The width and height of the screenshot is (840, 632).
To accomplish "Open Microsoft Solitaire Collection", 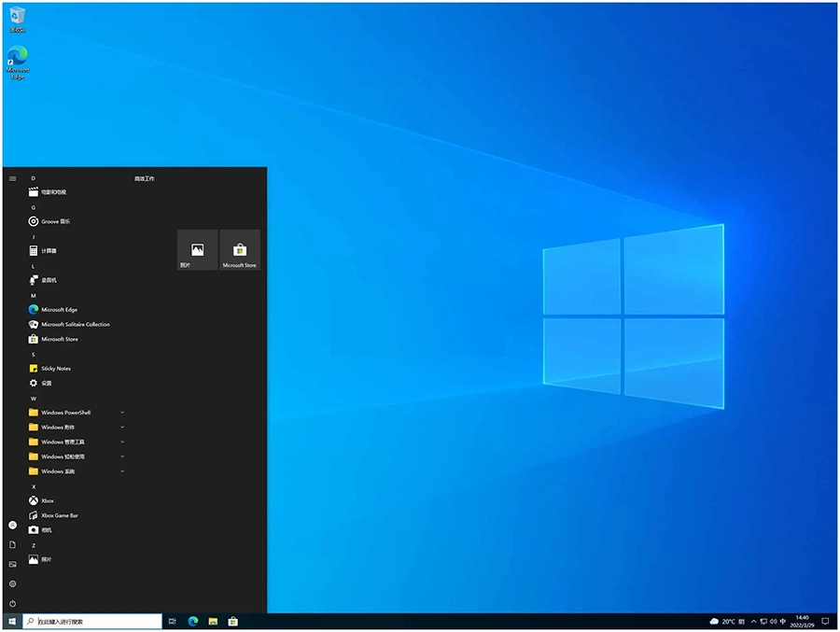I will [75, 325].
